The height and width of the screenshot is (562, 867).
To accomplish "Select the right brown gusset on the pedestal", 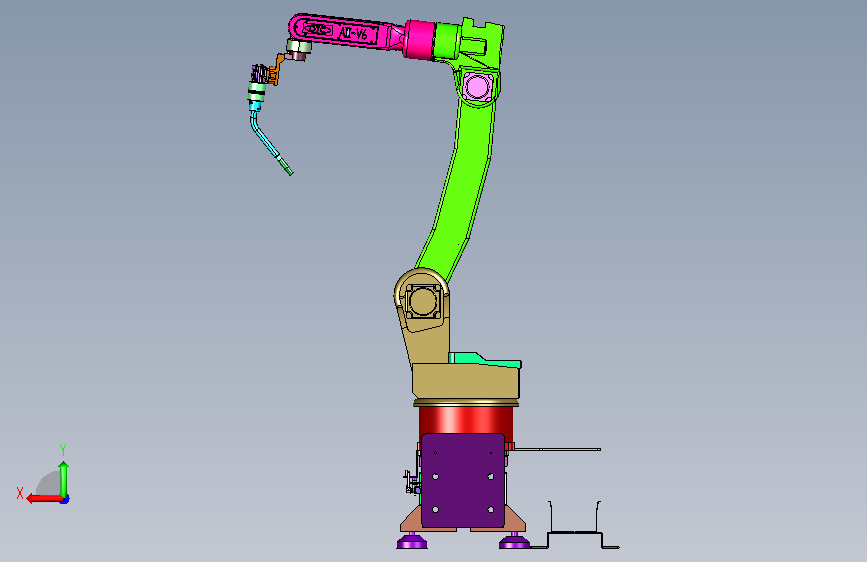I will [515, 520].
